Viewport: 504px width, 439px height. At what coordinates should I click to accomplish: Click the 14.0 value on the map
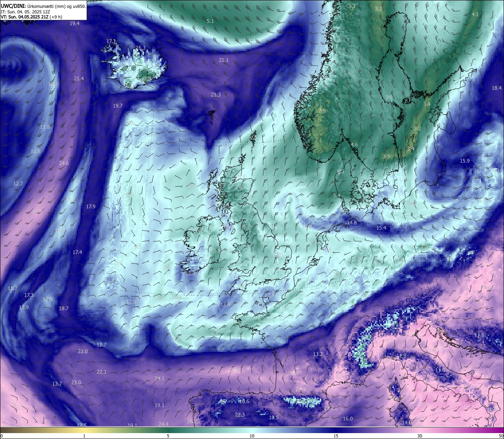click(x=407, y=422)
